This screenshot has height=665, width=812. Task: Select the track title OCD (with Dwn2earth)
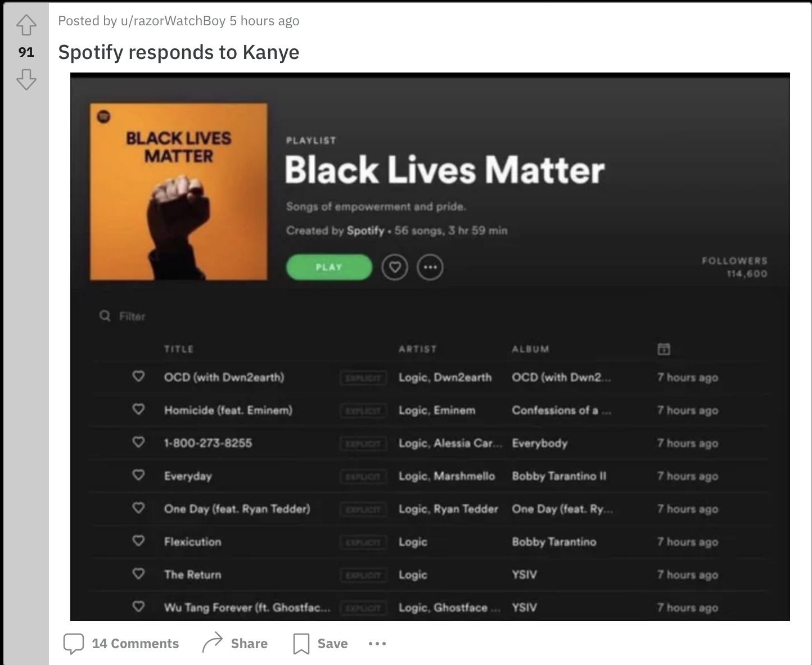point(224,377)
